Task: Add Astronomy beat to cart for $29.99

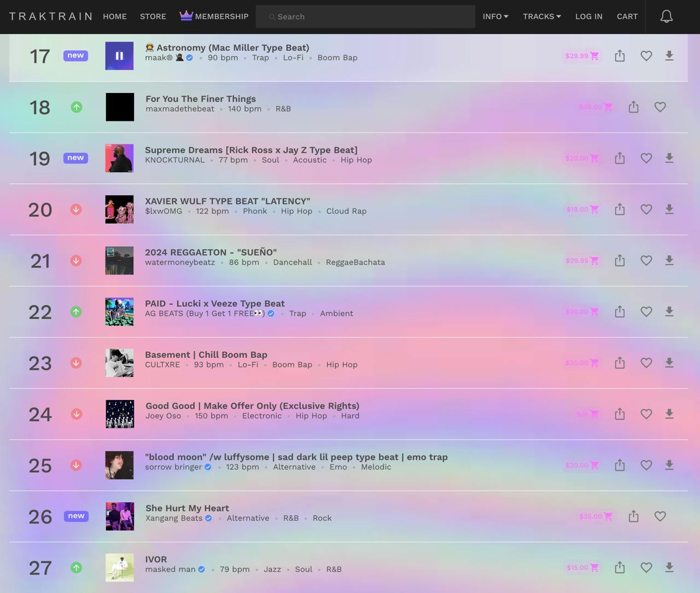Action: [582, 56]
